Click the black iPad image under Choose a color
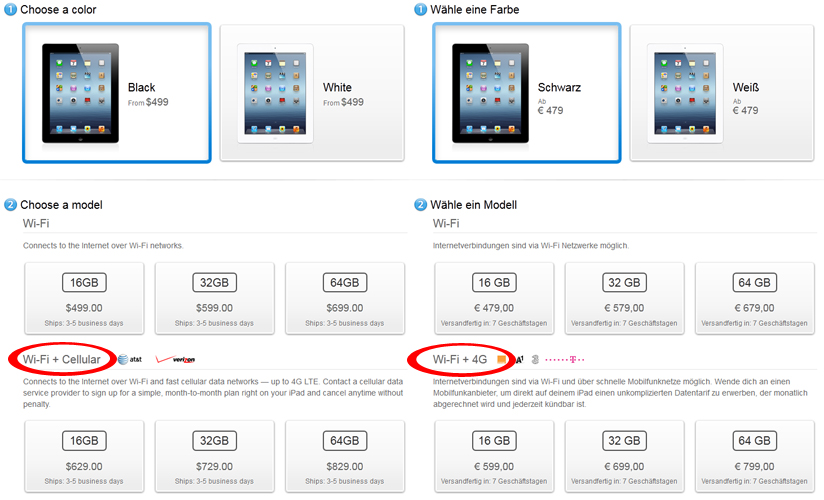 click(80, 93)
